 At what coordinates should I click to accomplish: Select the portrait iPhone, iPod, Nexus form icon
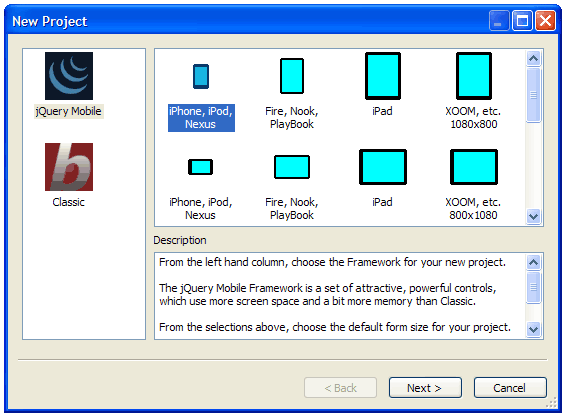coord(201,76)
